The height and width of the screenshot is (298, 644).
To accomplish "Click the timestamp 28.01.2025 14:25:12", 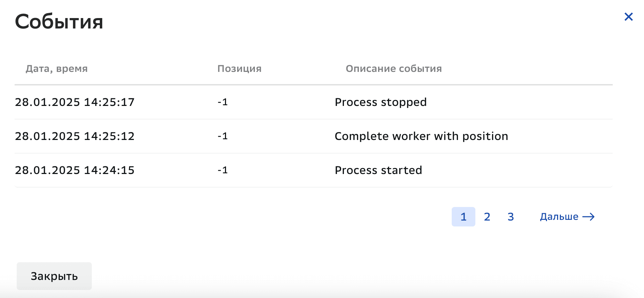I will 75,136.
